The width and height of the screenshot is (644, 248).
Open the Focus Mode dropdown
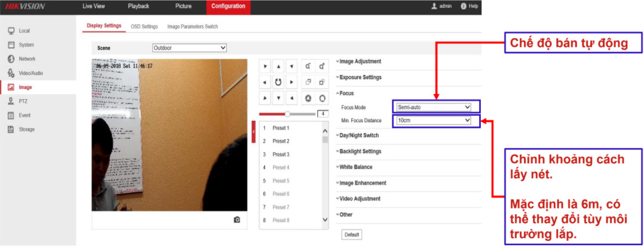coord(433,107)
